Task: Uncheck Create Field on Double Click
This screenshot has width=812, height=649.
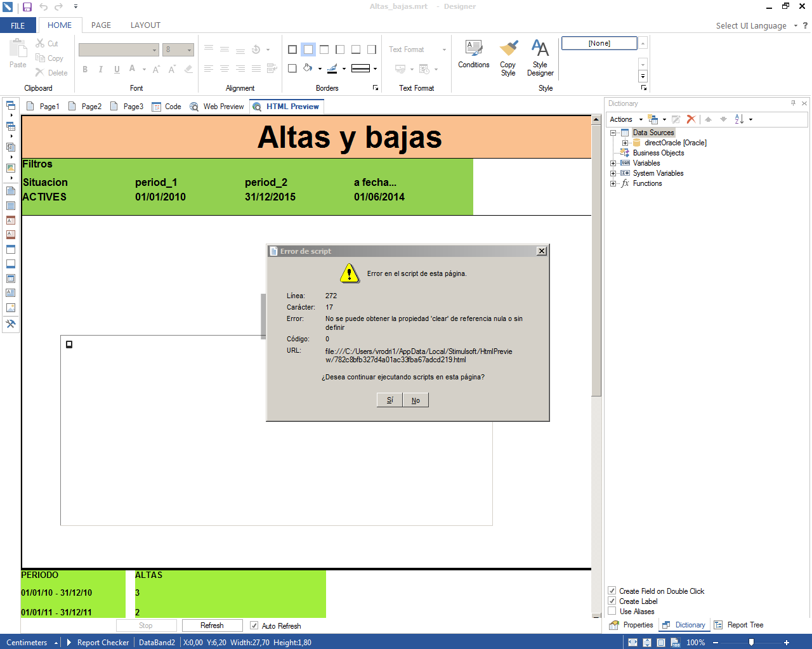Action: click(x=612, y=591)
